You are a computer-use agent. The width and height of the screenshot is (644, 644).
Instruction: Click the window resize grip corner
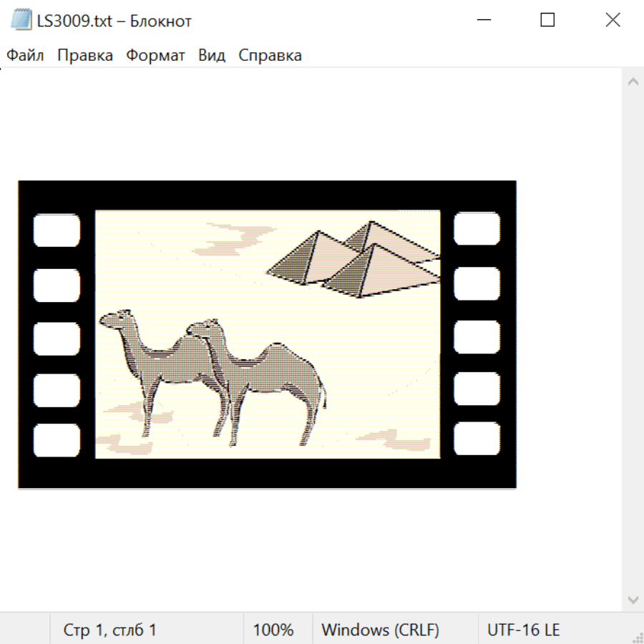[638, 638]
